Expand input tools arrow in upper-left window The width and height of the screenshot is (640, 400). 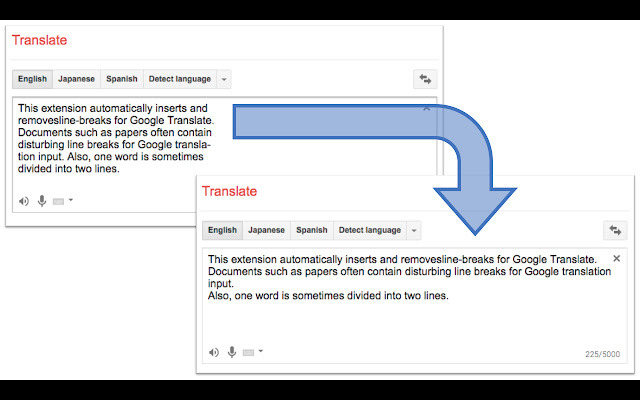tap(71, 200)
